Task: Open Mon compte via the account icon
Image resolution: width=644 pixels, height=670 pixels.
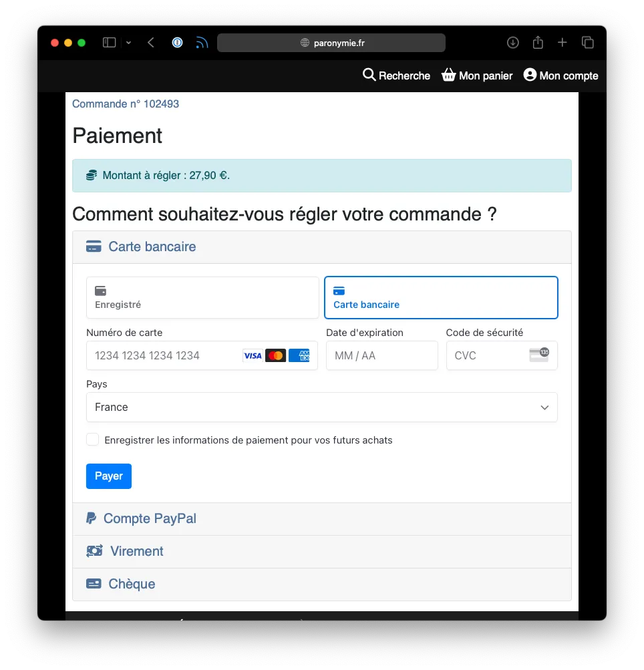Action: pyautogui.click(x=528, y=75)
